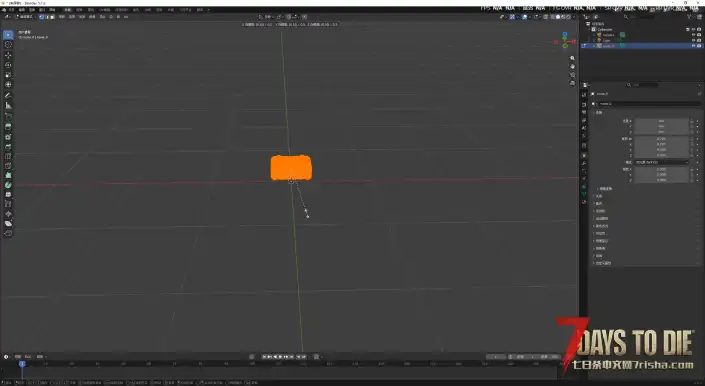Select the Measure ruler tool
705x386 pixels.
tap(8, 105)
